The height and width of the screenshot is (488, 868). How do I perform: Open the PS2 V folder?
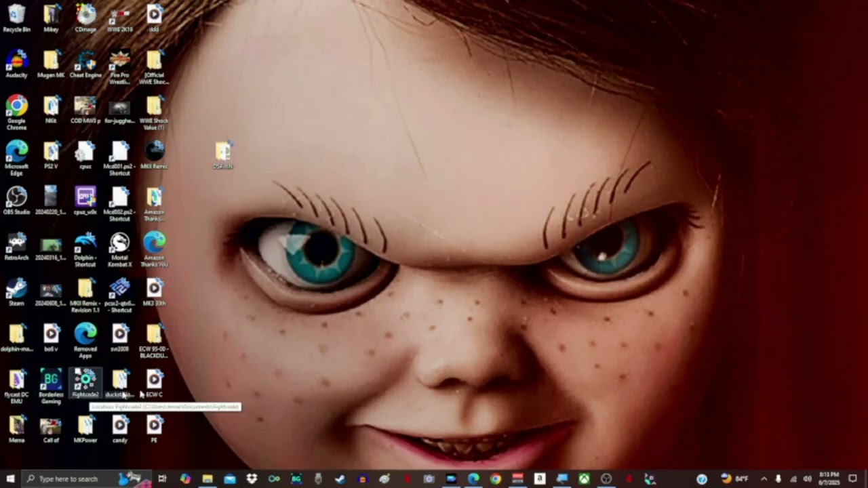tap(51, 155)
